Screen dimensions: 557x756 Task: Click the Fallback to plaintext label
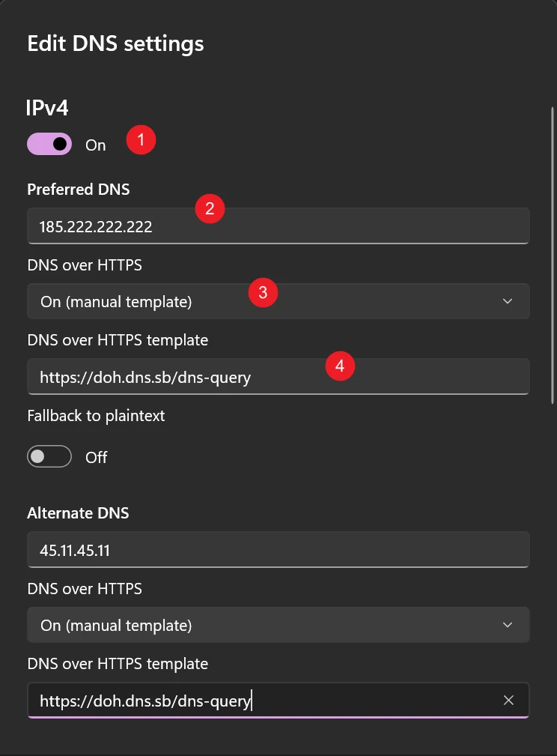(x=96, y=415)
